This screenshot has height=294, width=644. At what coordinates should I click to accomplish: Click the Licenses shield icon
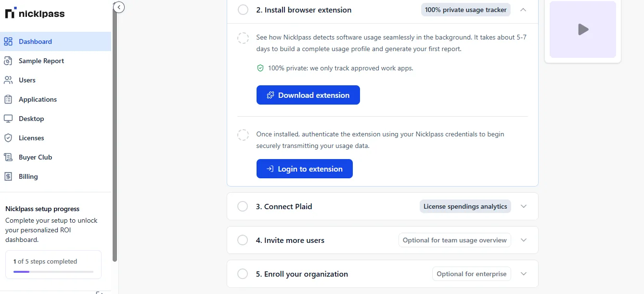(8, 138)
